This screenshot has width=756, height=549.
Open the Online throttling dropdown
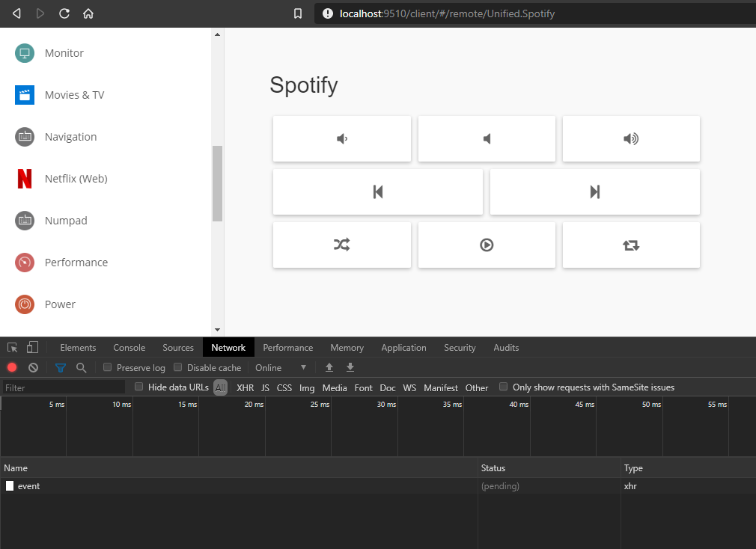[281, 367]
